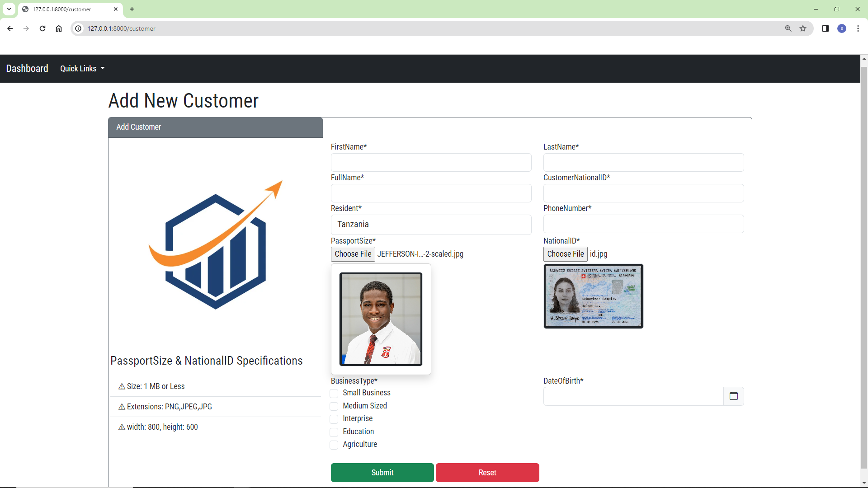This screenshot has height=488, width=868.
Task: Reset the customer form
Action: (487, 473)
